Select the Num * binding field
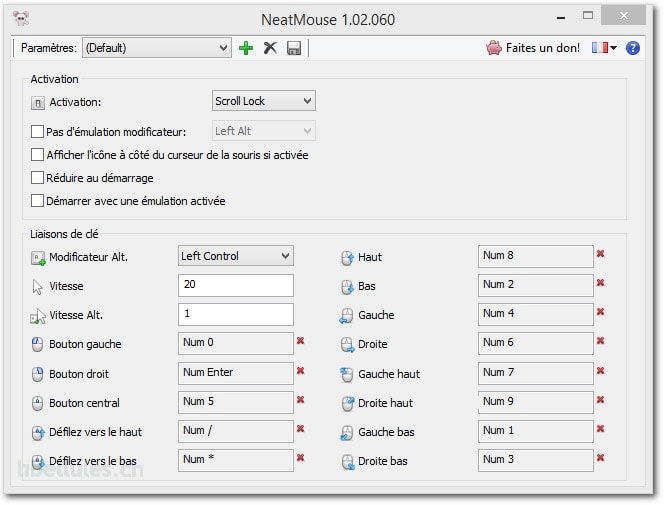The width and height of the screenshot is (664, 505). pos(236,460)
